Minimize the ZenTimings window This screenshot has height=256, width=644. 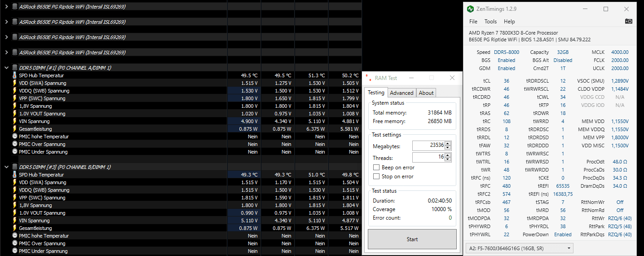(x=585, y=9)
